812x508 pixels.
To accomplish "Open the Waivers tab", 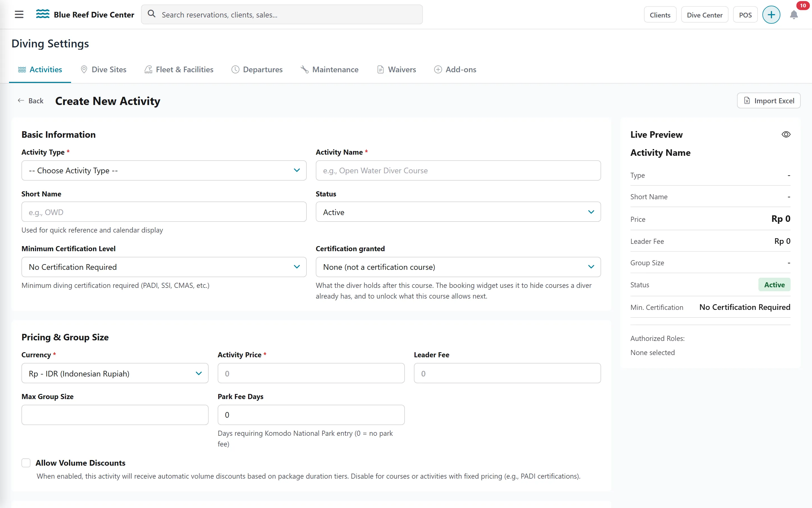I will pos(397,69).
